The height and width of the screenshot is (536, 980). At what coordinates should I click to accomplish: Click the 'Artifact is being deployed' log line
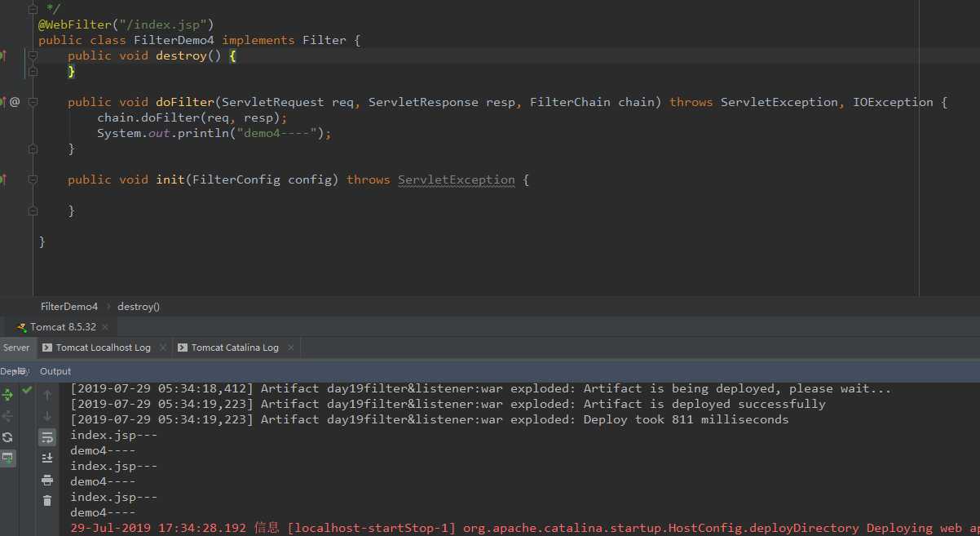481,388
